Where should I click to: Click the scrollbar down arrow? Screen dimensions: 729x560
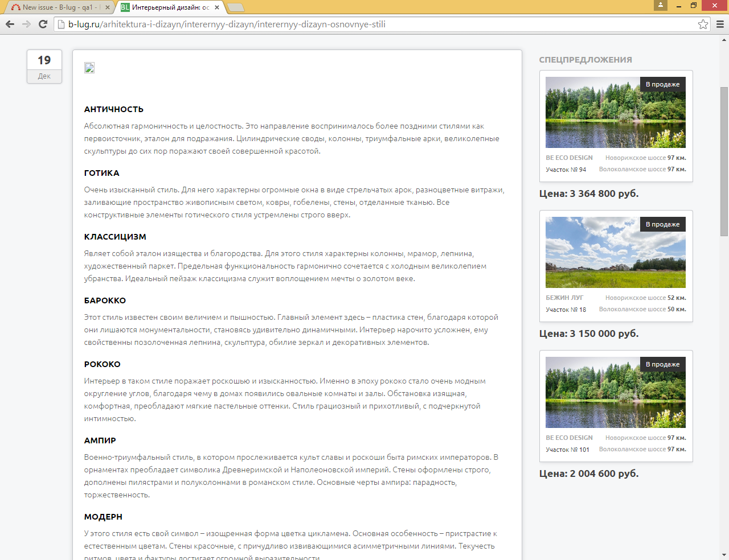(724, 555)
